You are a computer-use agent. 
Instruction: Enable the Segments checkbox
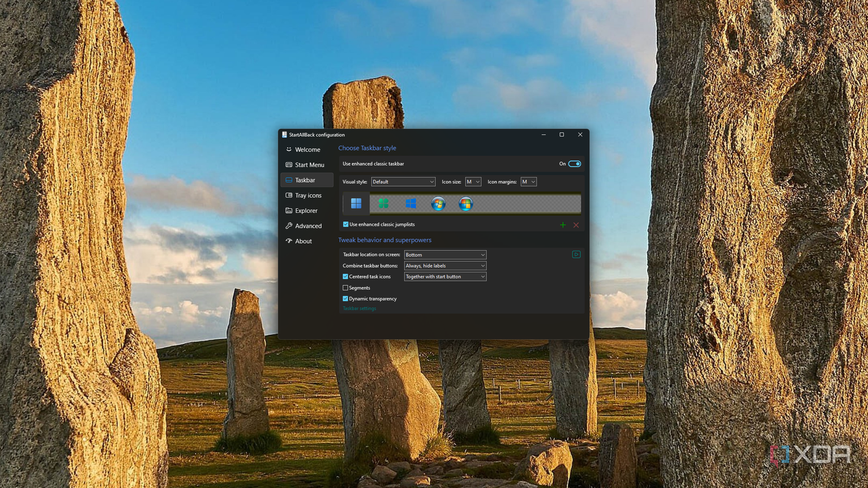[346, 287]
